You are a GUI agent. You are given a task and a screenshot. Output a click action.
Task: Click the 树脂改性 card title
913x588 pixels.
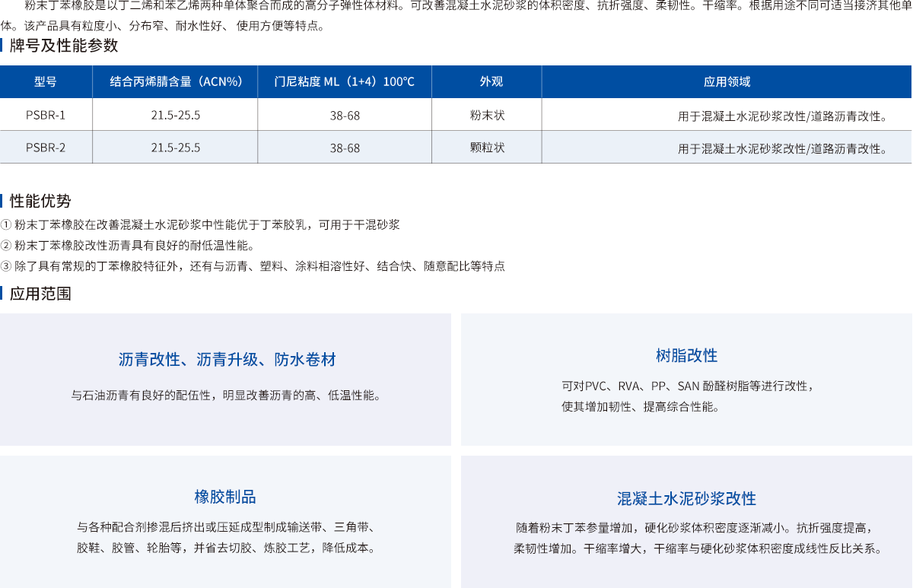tap(685, 355)
